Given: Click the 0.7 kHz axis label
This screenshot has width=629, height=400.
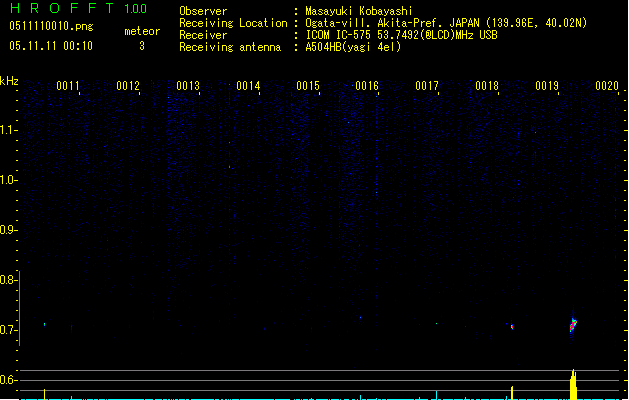Looking at the screenshot, I should [7, 330].
